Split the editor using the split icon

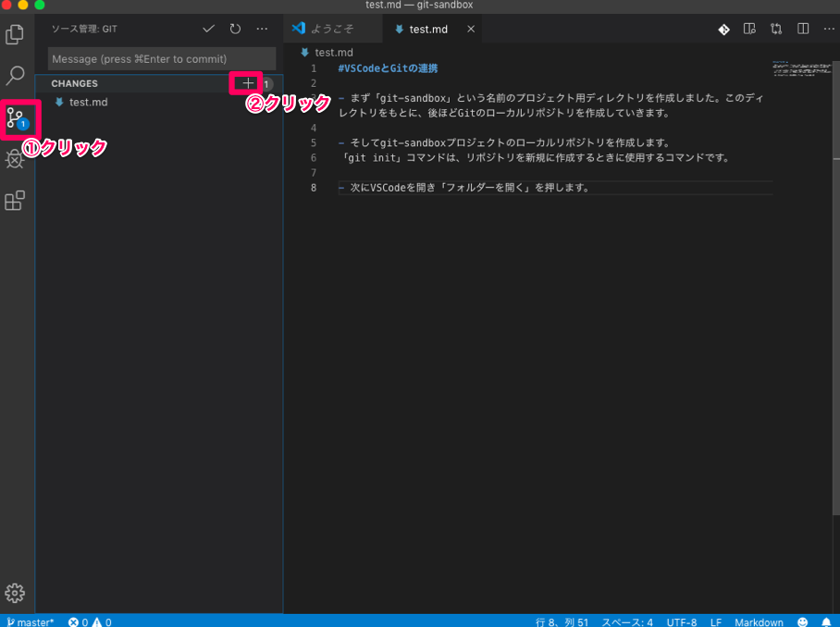coord(803,29)
